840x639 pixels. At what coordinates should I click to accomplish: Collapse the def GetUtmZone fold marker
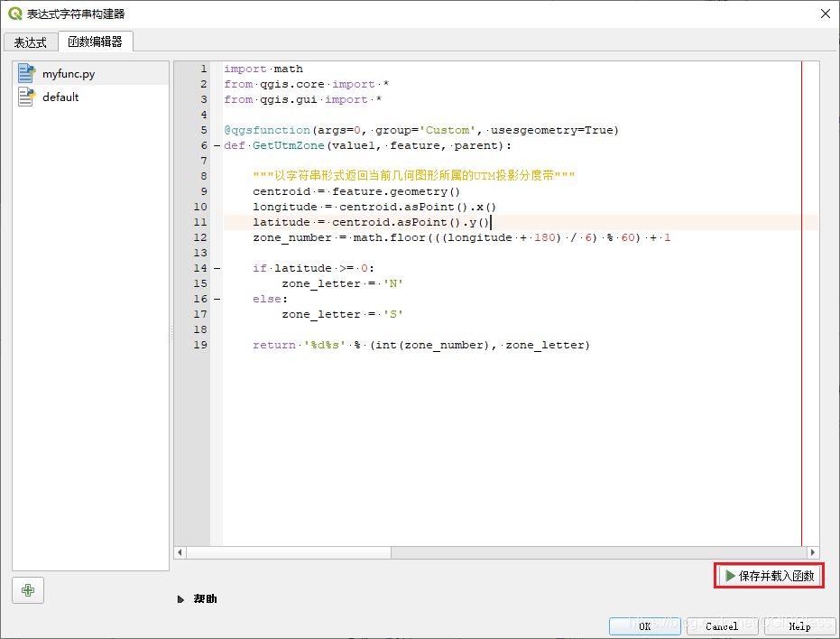click(217, 146)
